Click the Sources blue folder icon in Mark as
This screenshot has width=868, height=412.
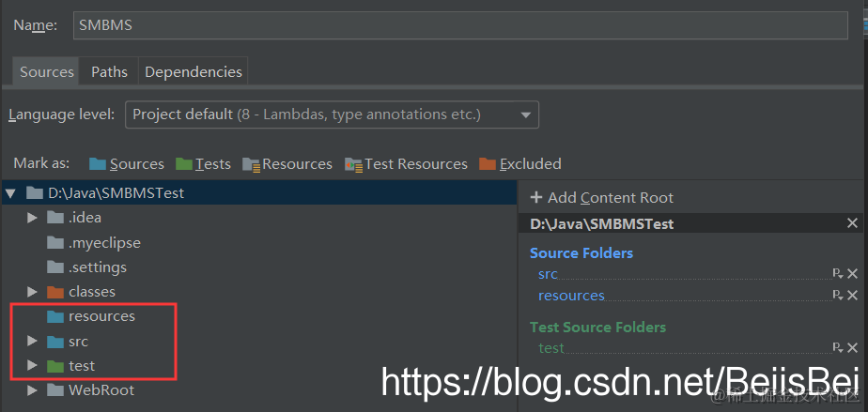98,164
